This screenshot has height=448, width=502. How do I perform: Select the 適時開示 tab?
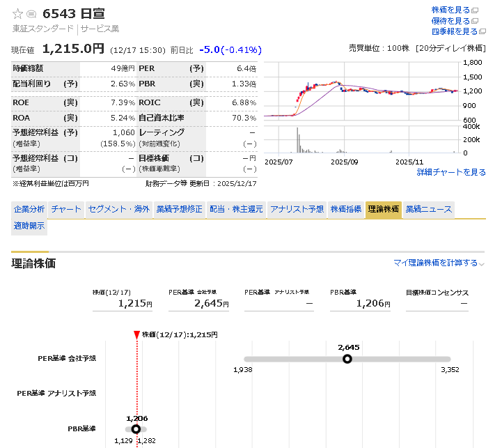pyautogui.click(x=29, y=226)
